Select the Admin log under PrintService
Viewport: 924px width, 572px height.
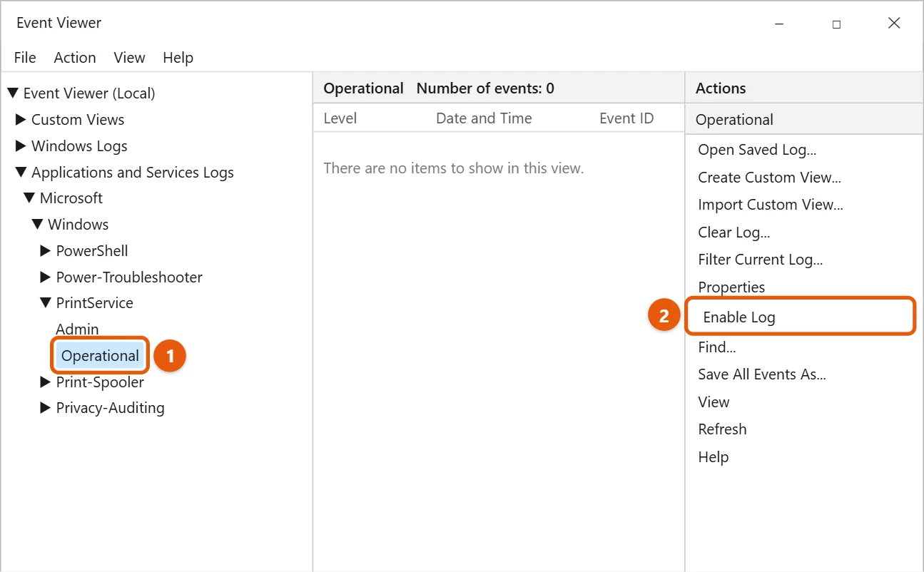77,330
